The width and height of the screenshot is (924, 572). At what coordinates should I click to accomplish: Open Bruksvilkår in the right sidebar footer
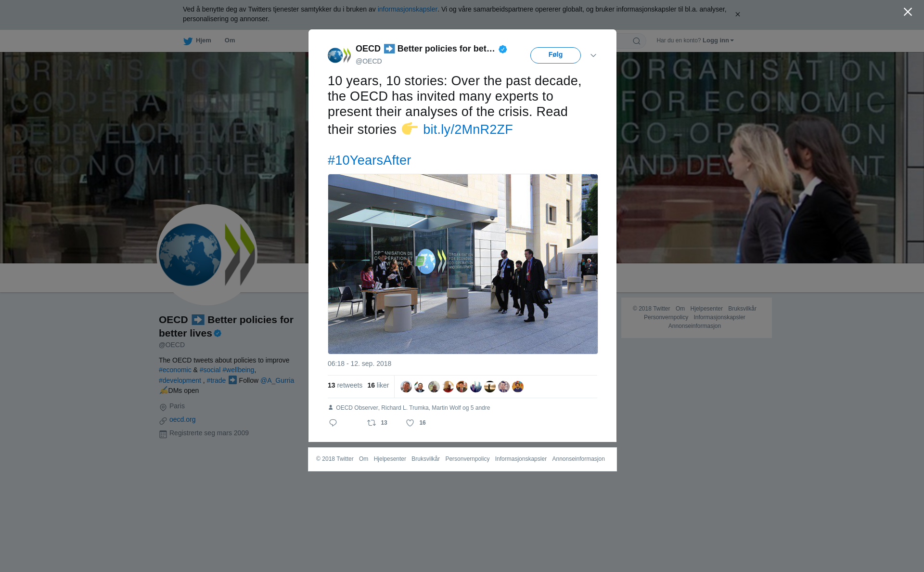[742, 309]
